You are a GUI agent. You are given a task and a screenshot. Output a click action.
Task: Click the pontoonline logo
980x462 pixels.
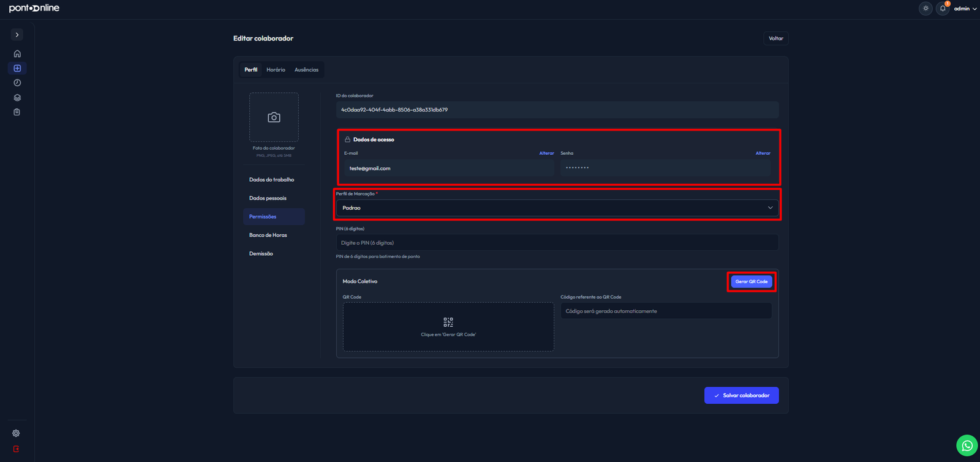[34, 9]
